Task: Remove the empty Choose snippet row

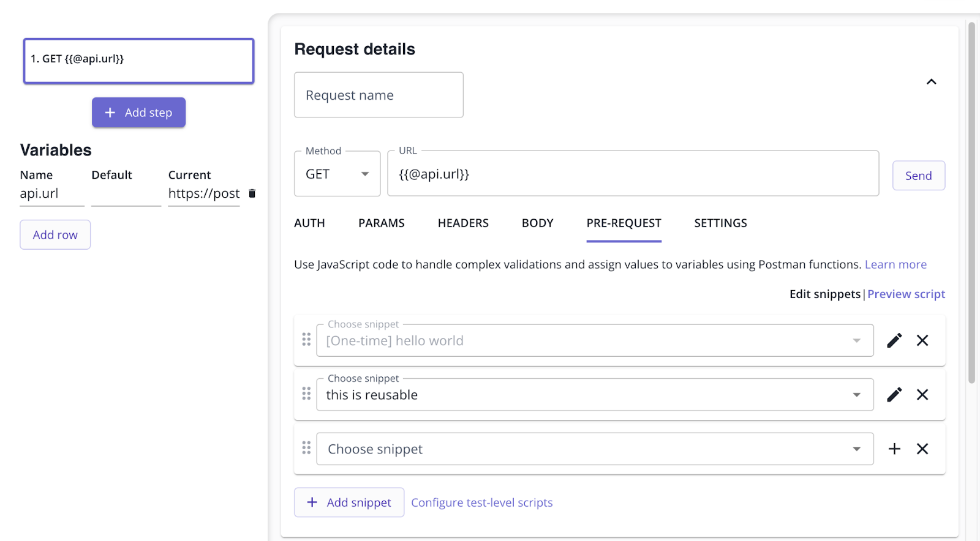Action: tap(922, 449)
